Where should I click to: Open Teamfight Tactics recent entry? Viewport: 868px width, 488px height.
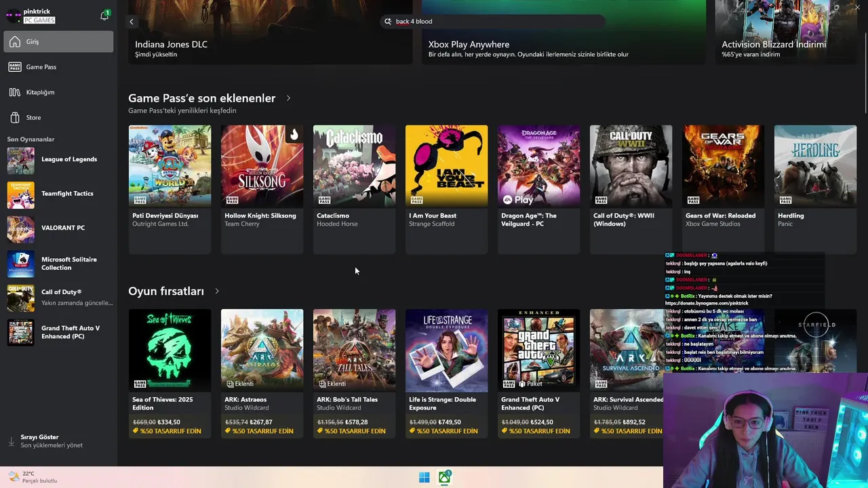pos(58,195)
